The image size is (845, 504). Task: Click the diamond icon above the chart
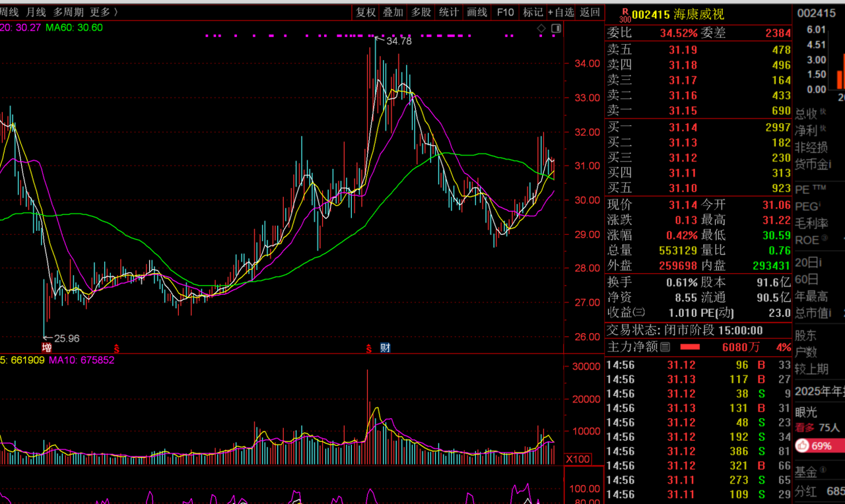[541, 28]
